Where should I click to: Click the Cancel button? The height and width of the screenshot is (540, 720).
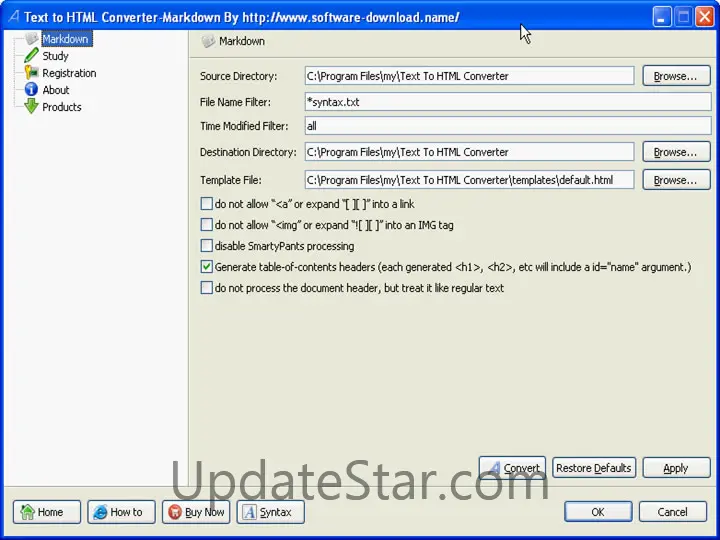point(673,512)
